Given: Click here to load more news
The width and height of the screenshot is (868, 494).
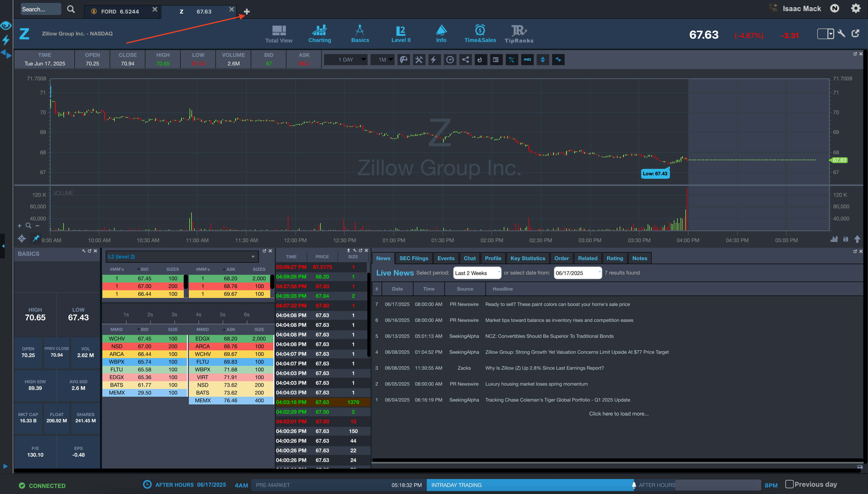Looking at the screenshot, I should point(619,414).
